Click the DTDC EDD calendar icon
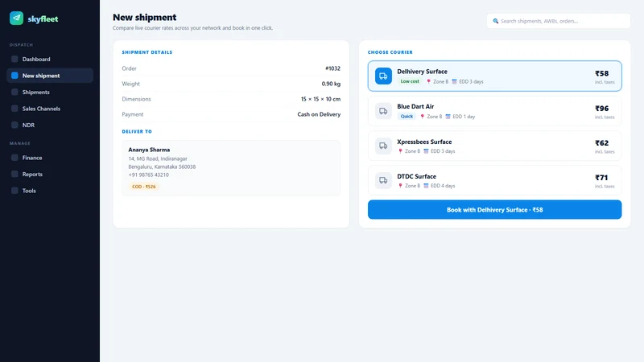 [x=427, y=186]
